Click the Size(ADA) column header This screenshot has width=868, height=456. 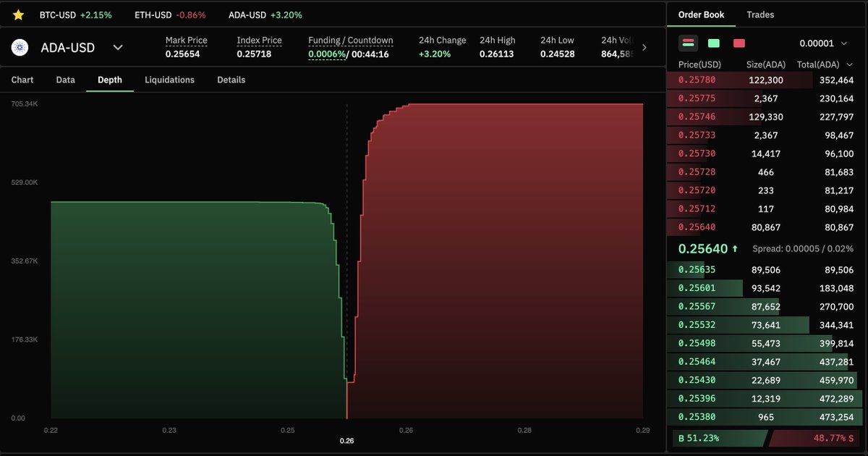coord(766,64)
